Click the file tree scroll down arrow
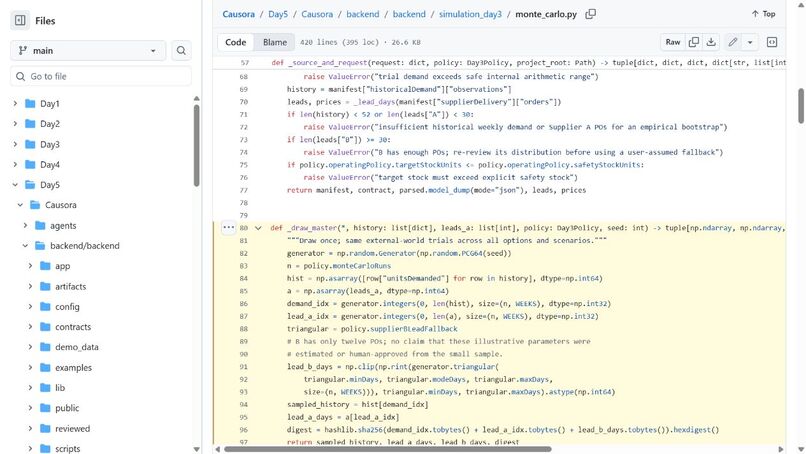Image resolution: width=806 pixels, height=454 pixels. pos(196,449)
